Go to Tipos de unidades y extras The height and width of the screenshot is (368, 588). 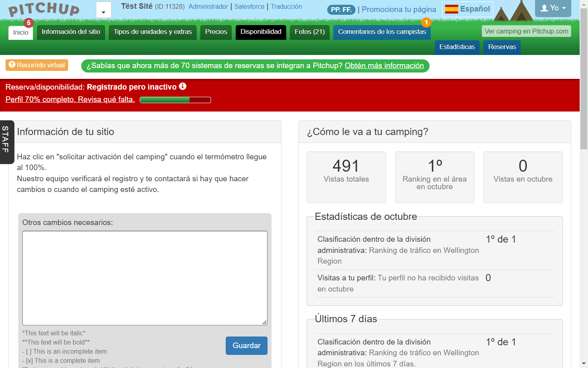click(153, 32)
